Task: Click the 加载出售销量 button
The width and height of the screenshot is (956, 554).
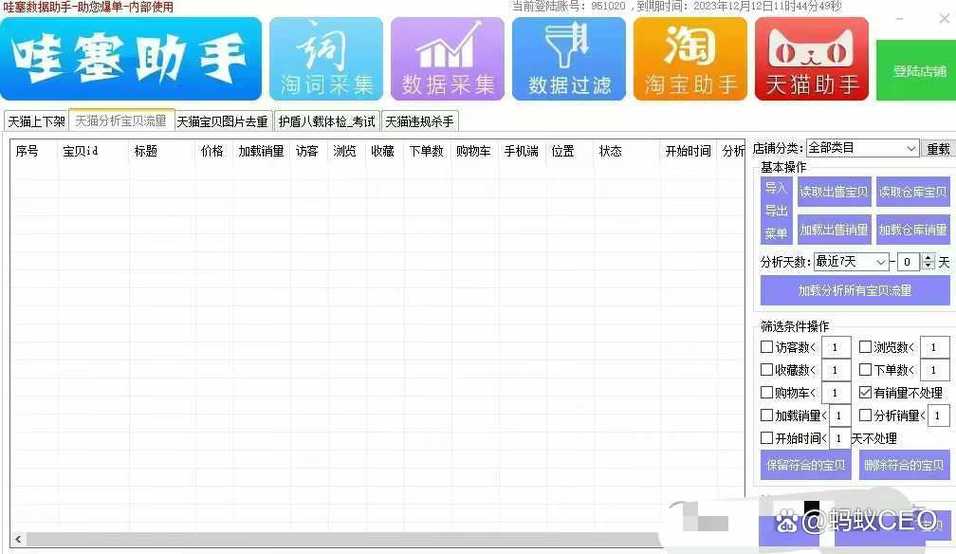Action: (833, 230)
